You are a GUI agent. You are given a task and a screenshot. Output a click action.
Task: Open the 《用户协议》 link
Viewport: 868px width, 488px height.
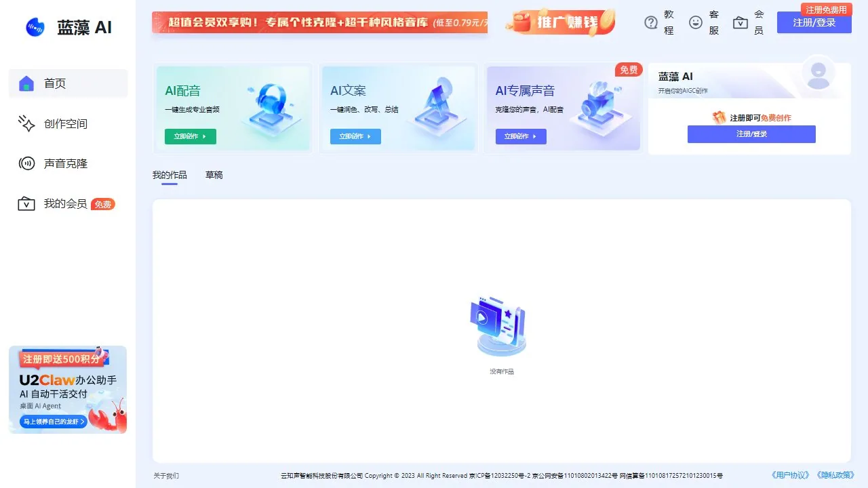(x=792, y=476)
